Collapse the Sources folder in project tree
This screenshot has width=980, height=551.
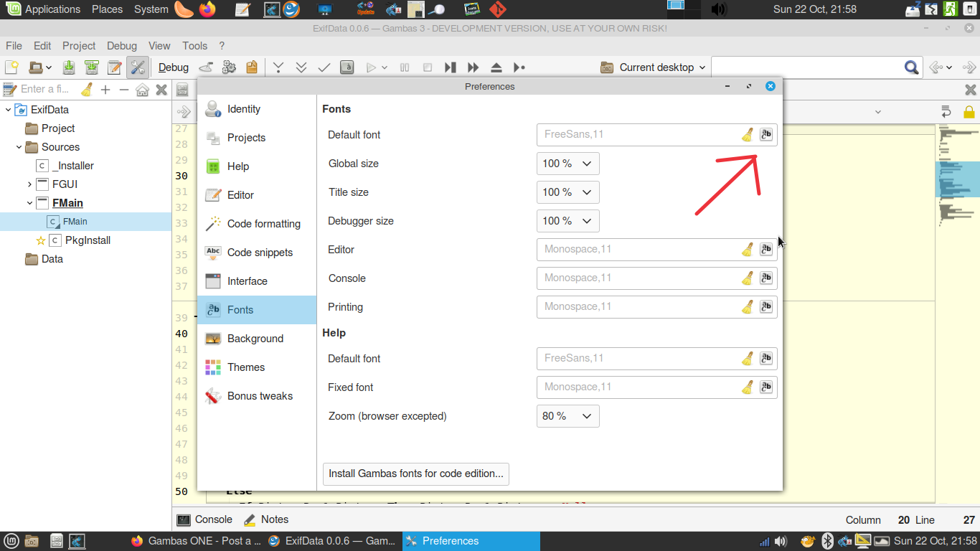click(x=19, y=147)
